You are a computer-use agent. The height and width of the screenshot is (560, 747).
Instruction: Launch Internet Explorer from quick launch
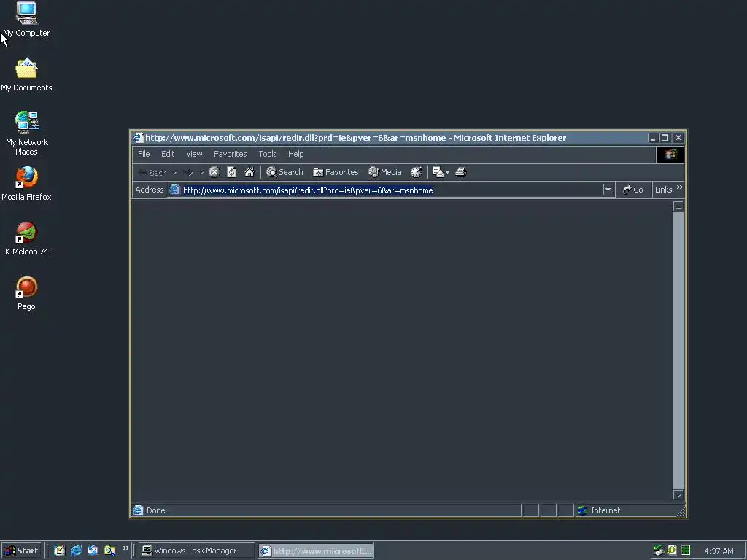click(x=76, y=551)
